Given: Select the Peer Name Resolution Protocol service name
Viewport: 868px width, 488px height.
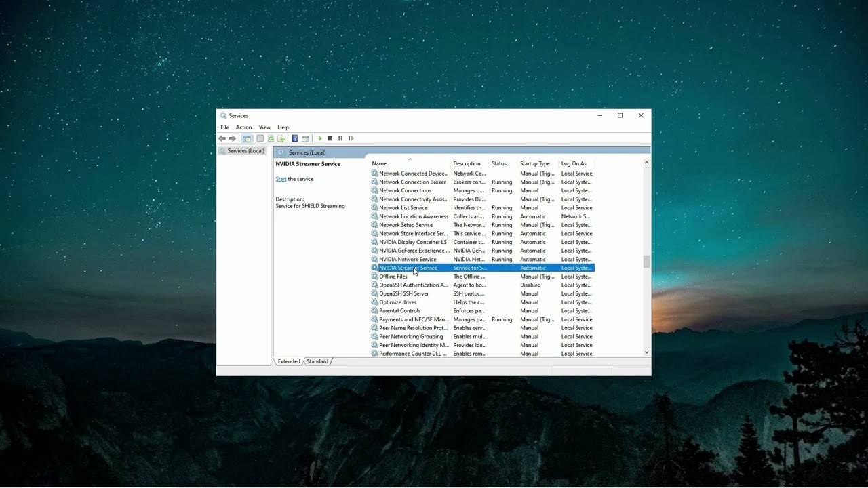Looking at the screenshot, I should pyautogui.click(x=414, y=328).
